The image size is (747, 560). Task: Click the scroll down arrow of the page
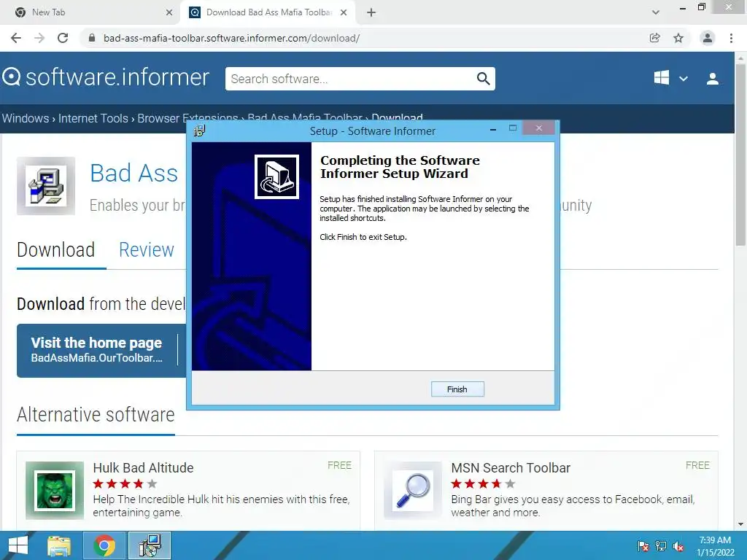point(741,524)
